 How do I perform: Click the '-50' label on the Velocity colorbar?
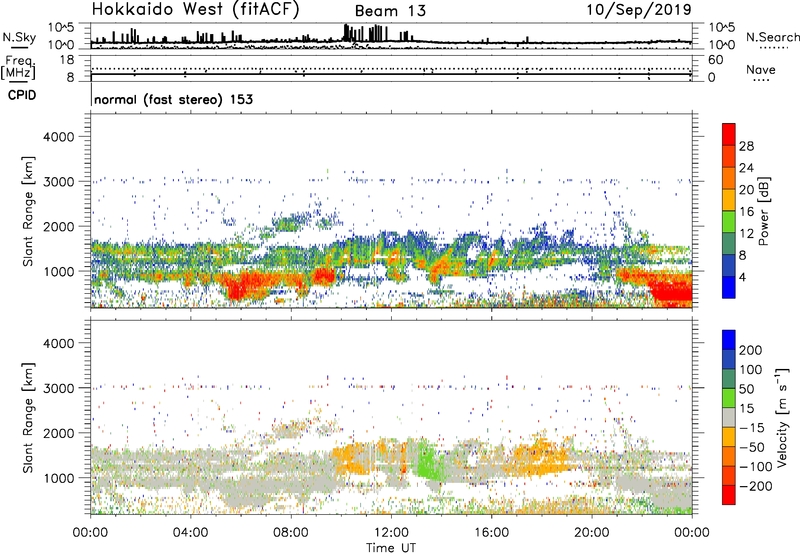point(752,447)
